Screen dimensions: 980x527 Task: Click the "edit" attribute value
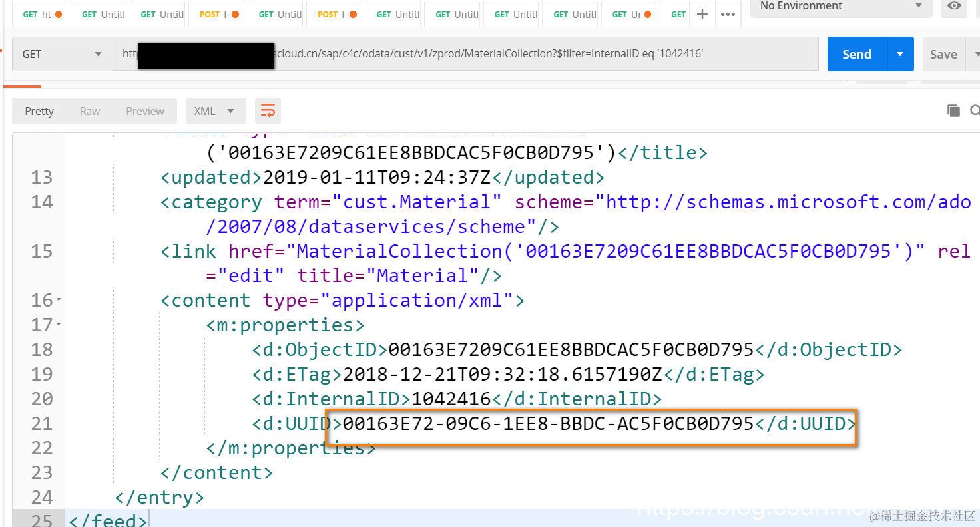pyautogui.click(x=250, y=275)
